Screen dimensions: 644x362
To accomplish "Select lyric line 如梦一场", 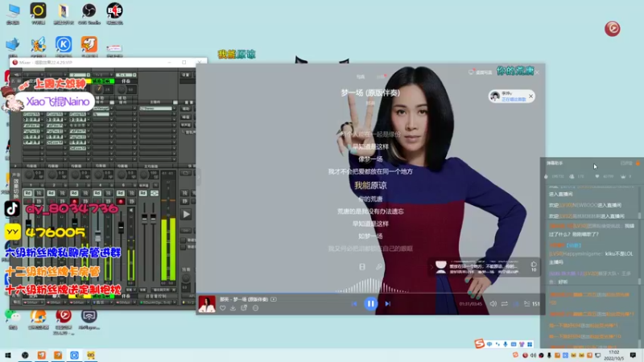I will (x=370, y=236).
